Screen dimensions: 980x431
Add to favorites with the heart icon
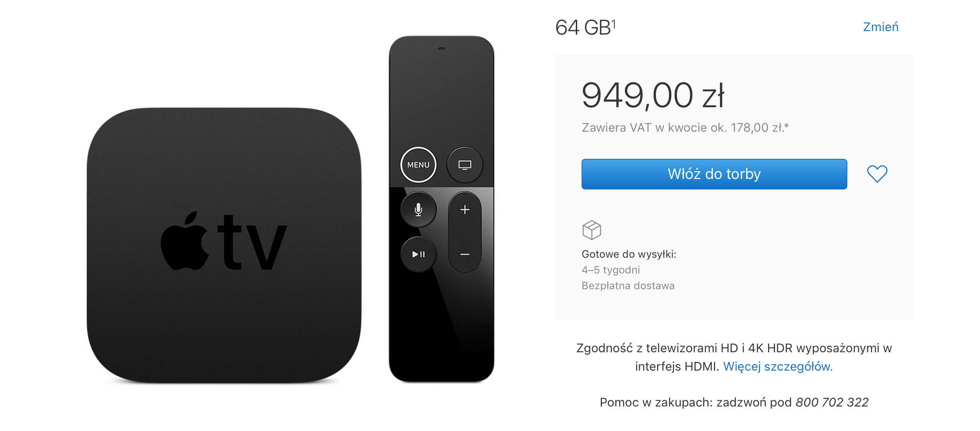[x=877, y=174]
